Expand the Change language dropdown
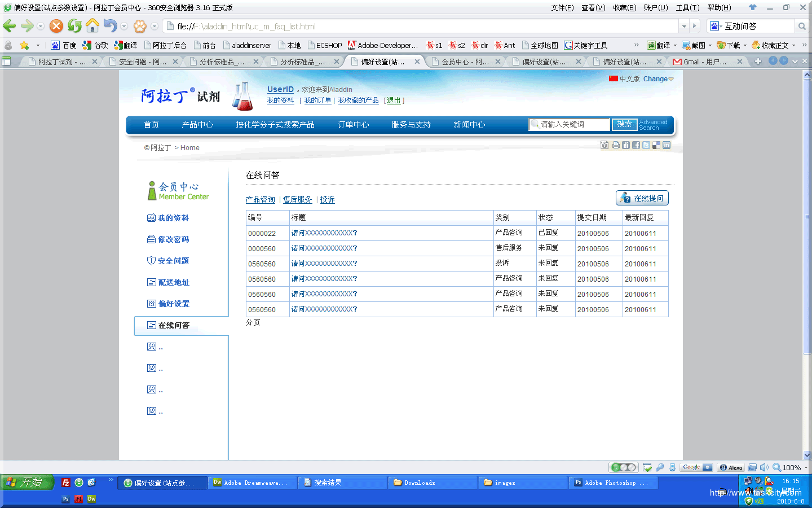Image resolution: width=812 pixels, height=508 pixels. coord(658,79)
